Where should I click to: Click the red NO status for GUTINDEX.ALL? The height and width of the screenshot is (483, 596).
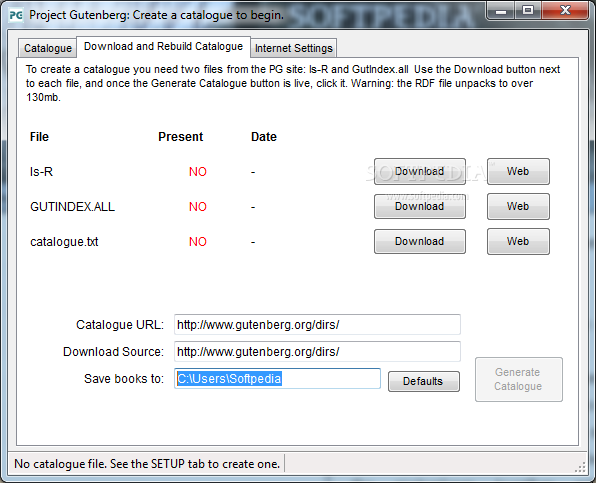(x=198, y=207)
